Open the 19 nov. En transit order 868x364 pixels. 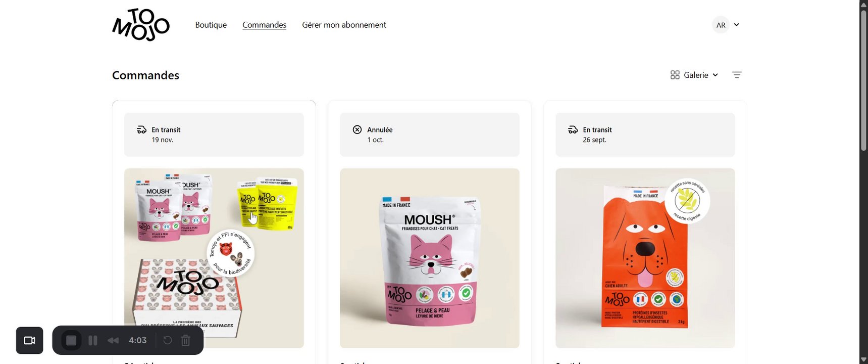(x=214, y=134)
